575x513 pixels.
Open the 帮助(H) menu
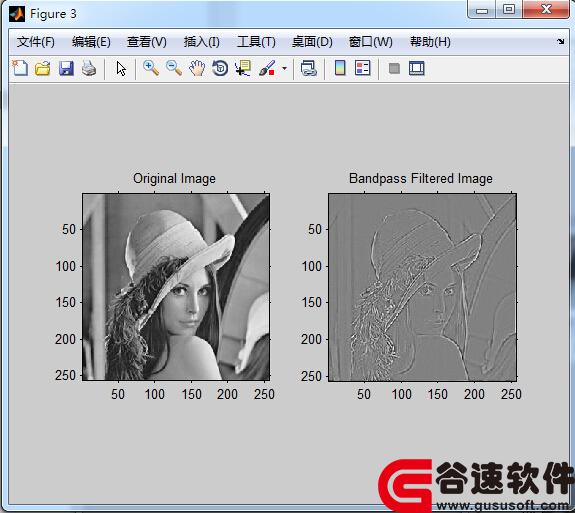[x=430, y=42]
